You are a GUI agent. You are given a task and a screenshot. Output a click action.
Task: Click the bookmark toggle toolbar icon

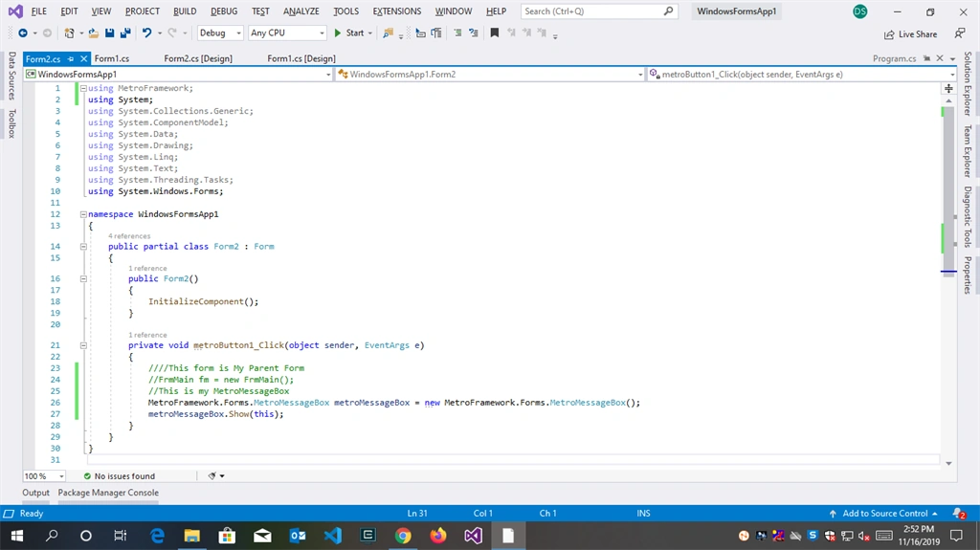click(495, 33)
